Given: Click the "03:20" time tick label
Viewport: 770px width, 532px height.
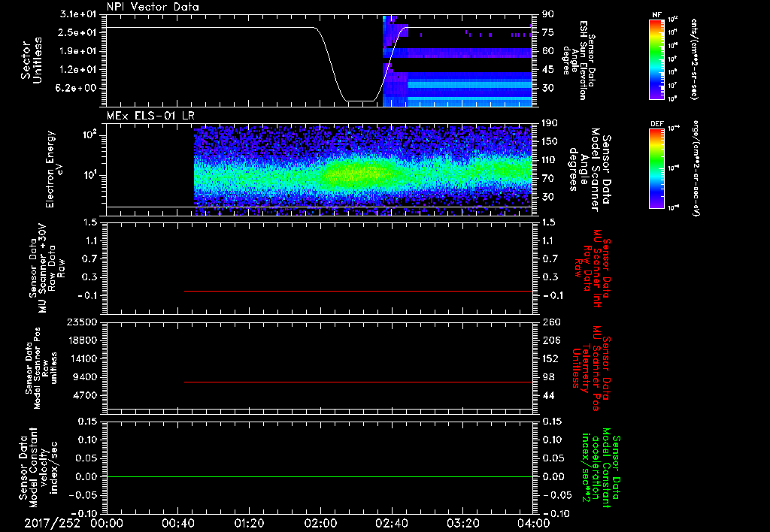Looking at the screenshot, I should click(x=462, y=523).
